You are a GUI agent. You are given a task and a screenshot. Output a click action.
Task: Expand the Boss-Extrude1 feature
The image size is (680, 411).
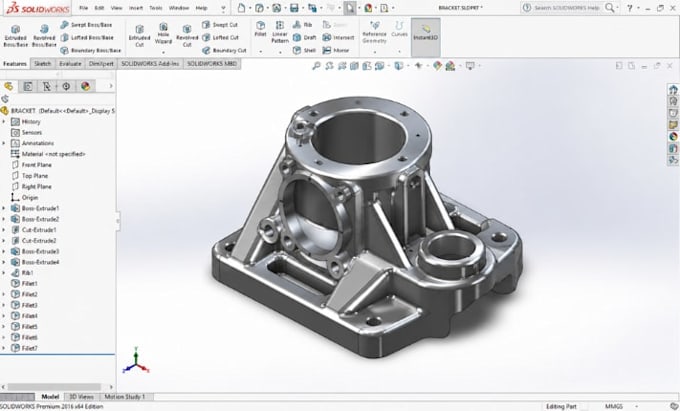[x=4, y=208]
